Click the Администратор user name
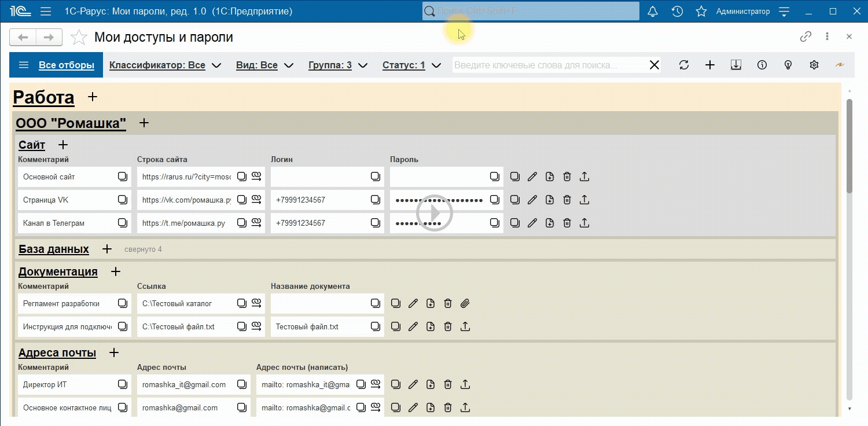This screenshot has width=868, height=426. [x=743, y=11]
